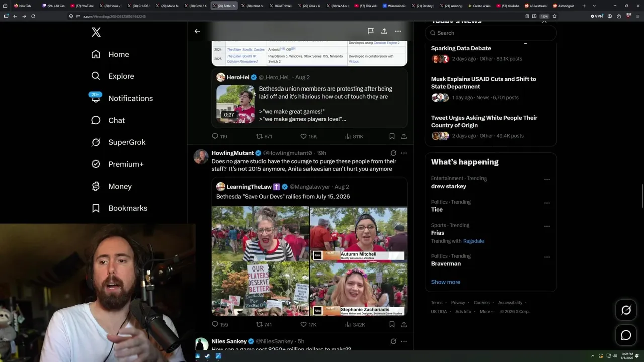
Task: Share the post with 342K views
Action: coord(404,325)
